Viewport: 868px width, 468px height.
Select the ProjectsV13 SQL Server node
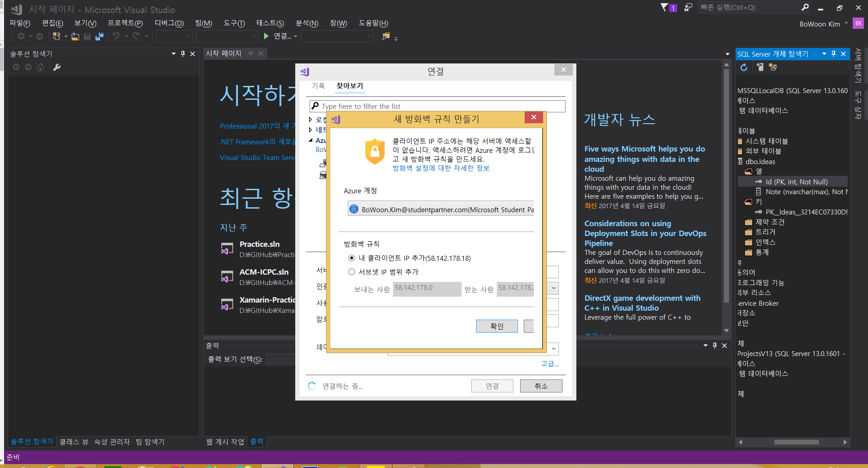click(x=791, y=353)
